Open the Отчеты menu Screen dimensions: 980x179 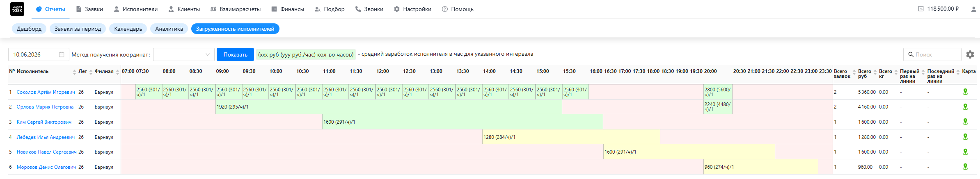pos(50,9)
